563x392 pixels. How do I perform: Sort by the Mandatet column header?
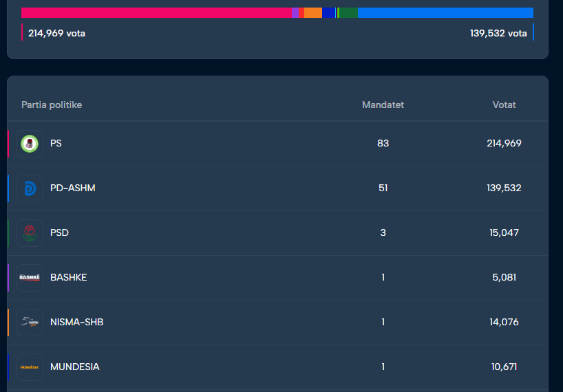point(383,105)
